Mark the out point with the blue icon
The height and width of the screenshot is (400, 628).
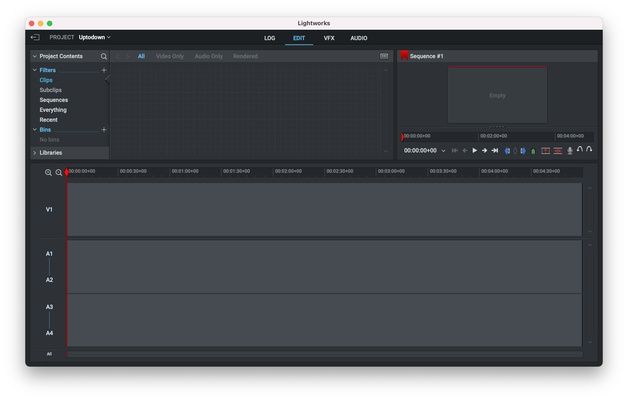coord(523,151)
